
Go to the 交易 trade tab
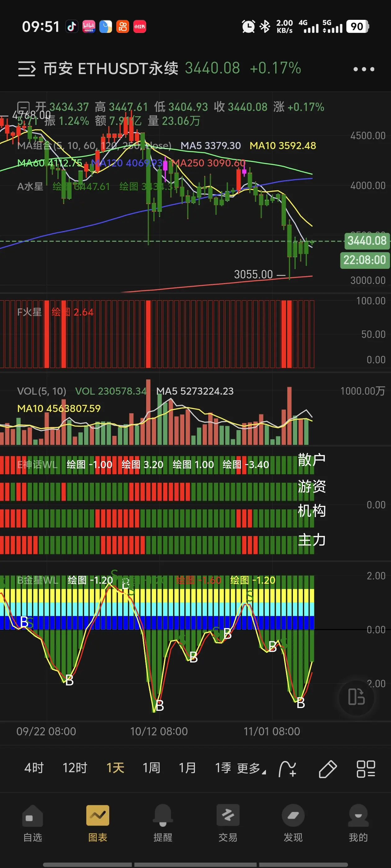click(228, 823)
